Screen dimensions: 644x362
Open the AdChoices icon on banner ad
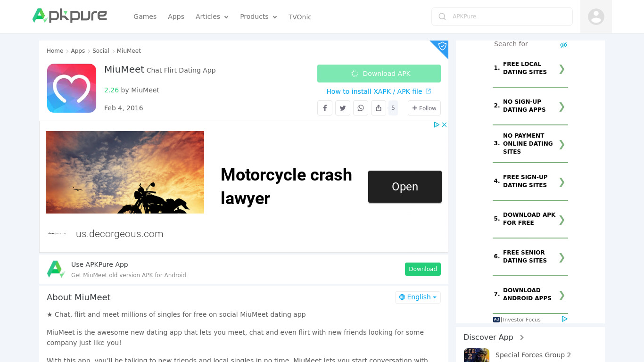coord(437,125)
